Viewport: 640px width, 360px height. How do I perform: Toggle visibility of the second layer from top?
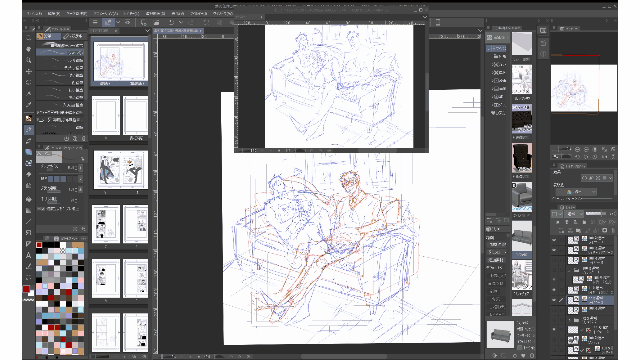coord(554,249)
